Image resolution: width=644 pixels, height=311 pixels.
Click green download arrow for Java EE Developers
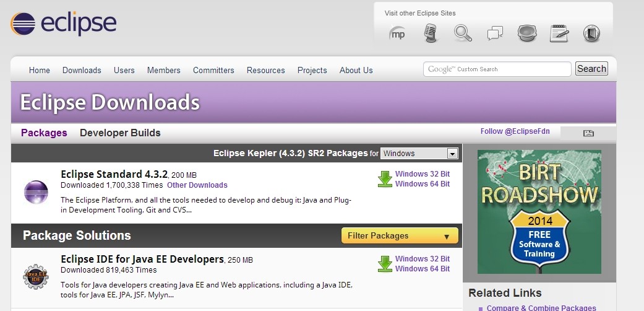pos(385,264)
